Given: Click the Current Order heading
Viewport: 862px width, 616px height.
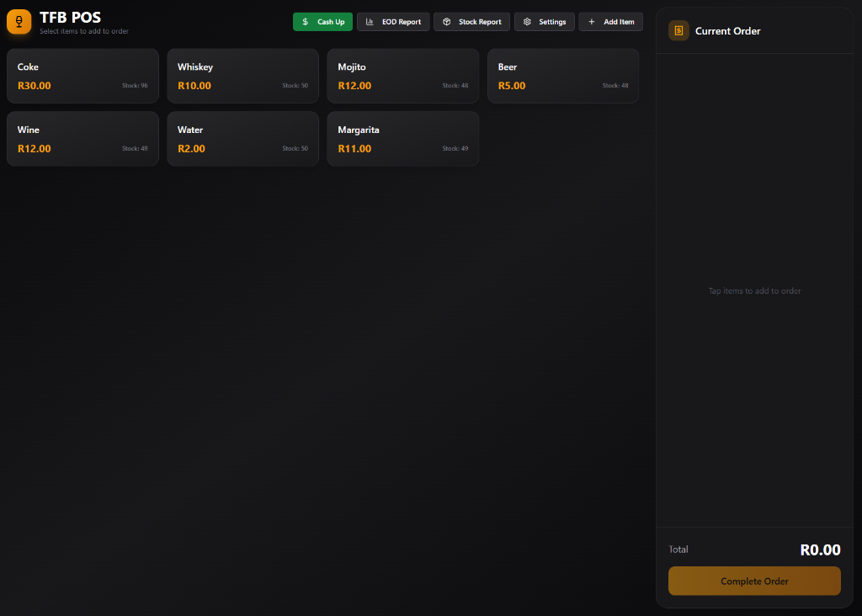Looking at the screenshot, I should click(x=728, y=31).
